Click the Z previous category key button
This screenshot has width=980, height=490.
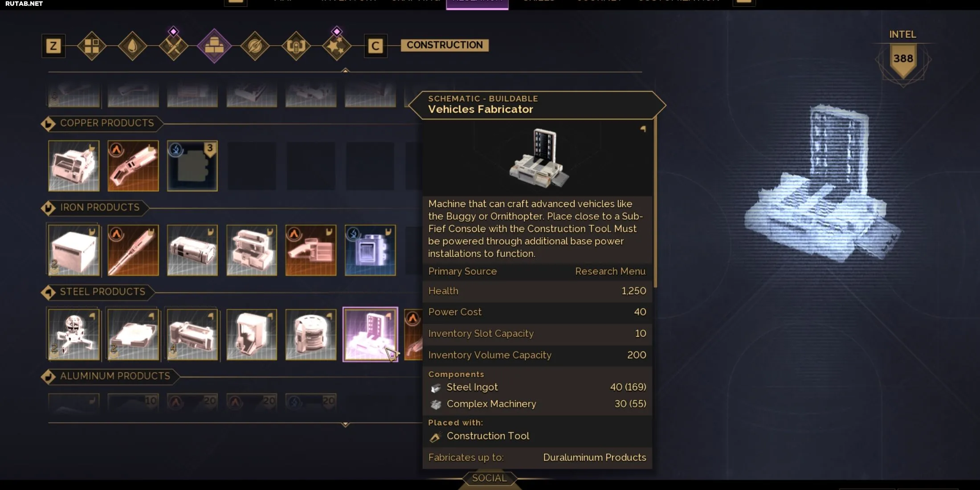[53, 46]
